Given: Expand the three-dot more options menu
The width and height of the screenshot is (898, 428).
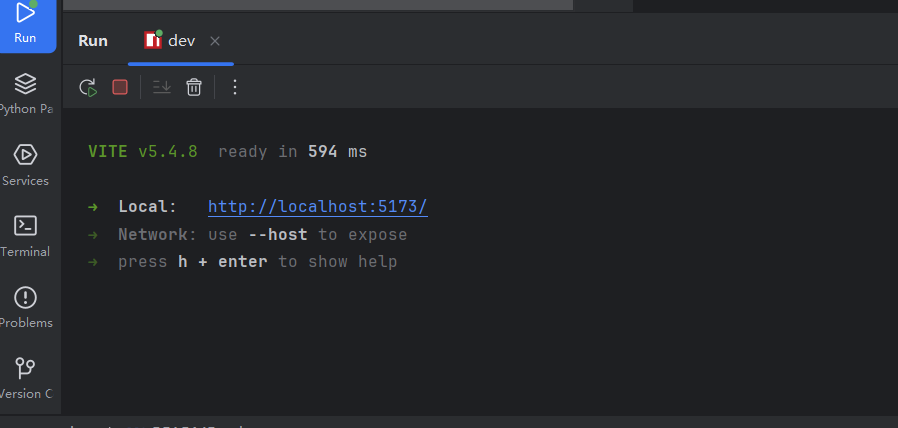Looking at the screenshot, I should click(x=235, y=87).
